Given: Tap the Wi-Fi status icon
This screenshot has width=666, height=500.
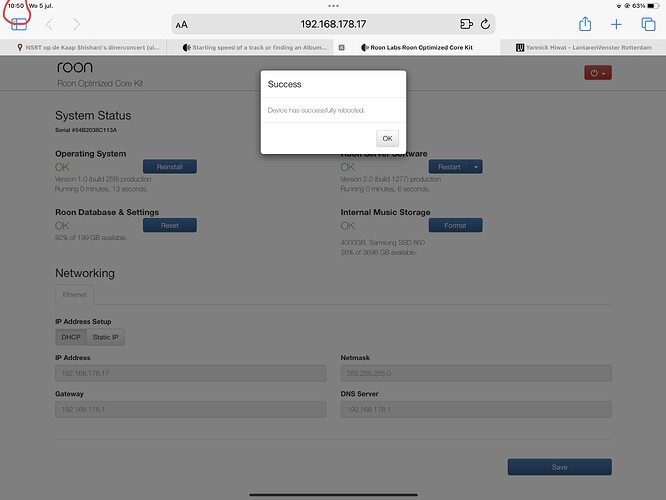Looking at the screenshot, I should click(x=618, y=6).
